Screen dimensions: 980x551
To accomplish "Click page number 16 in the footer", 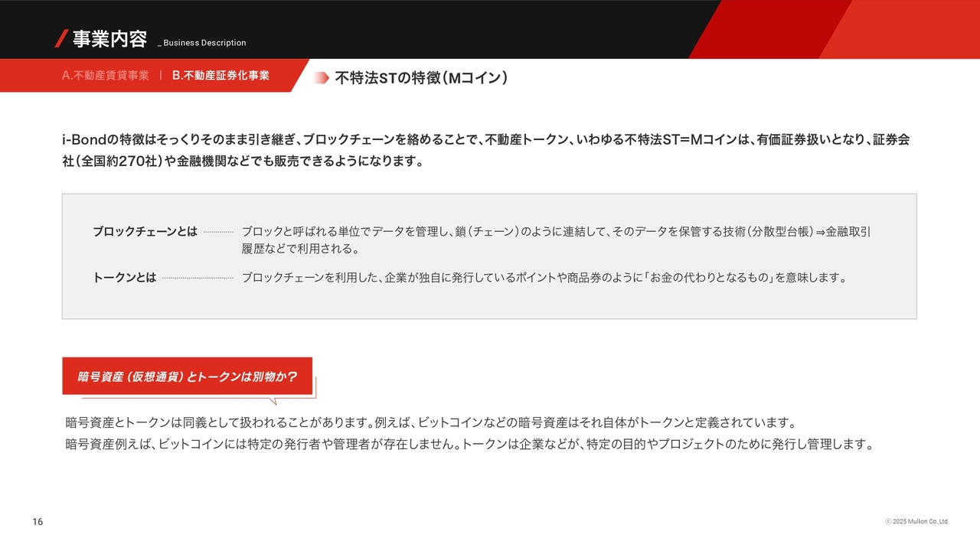I will pos(38,522).
